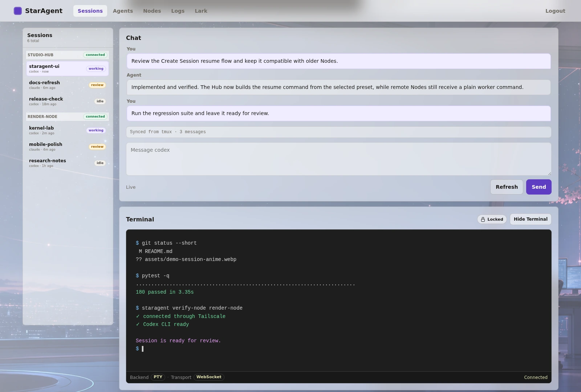Image resolution: width=581 pixels, height=392 pixels.
Task: Click 'connected through Tailscale' terminal line
Action: click(180, 317)
